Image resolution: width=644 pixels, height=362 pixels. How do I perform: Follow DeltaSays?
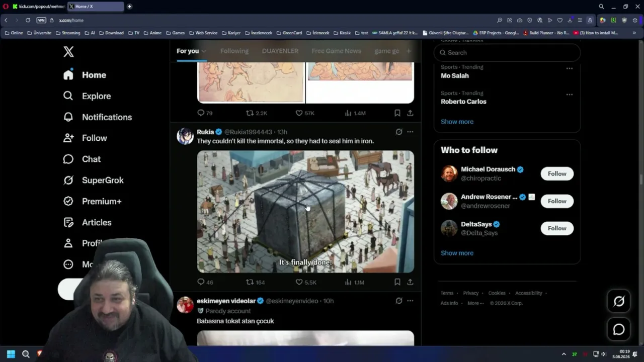[557, 228]
